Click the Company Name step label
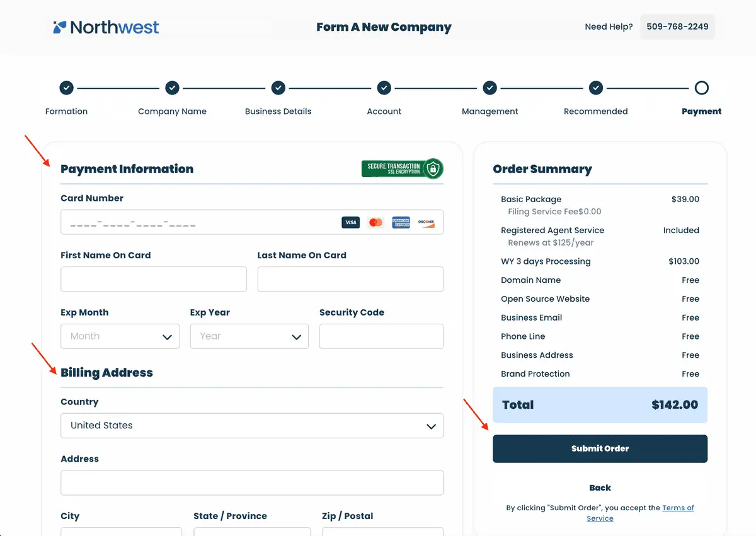Viewport: 756px width, 536px height. pos(172,111)
